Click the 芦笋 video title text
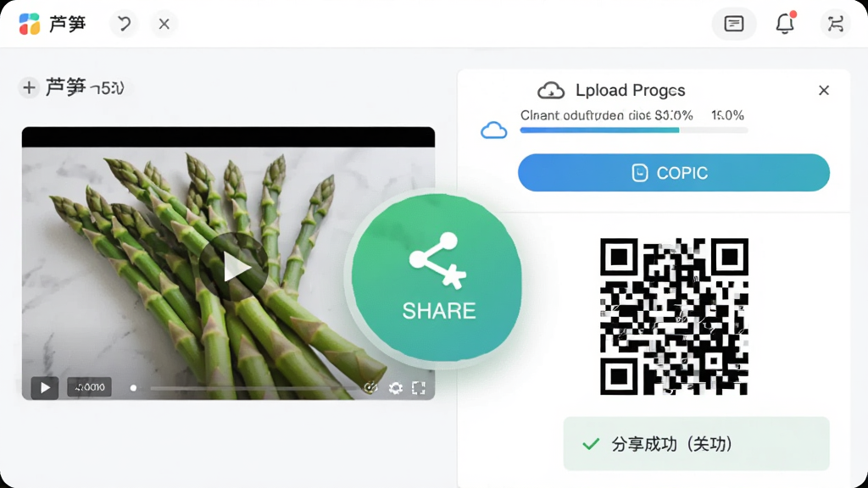868x488 pixels. (85, 87)
